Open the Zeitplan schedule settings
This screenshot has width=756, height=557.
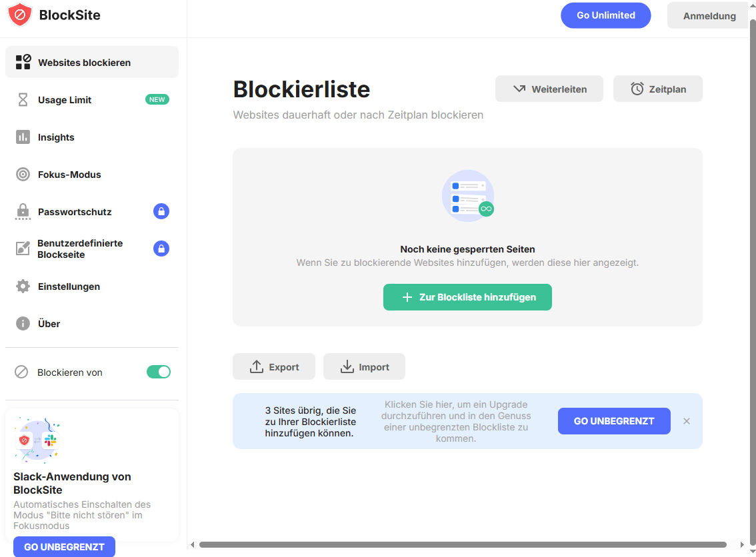tap(657, 89)
